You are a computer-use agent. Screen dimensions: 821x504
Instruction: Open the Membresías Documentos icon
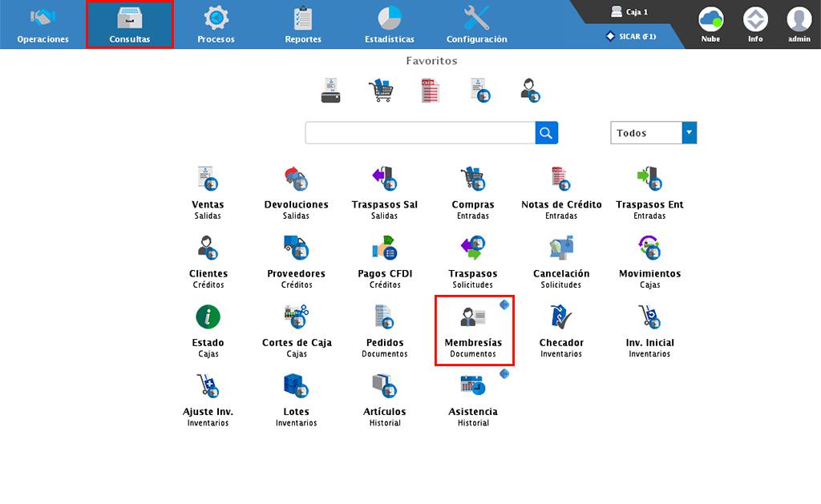coord(473,318)
